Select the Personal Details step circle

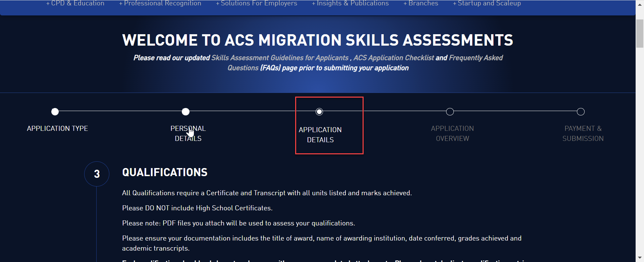pos(185,112)
